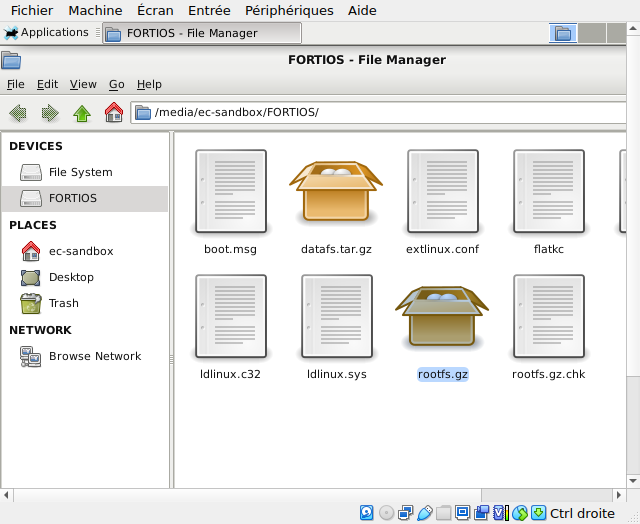The image size is (640, 524).
Task: Click the VirtualBox mouse integration status icon
Action: click(520, 513)
